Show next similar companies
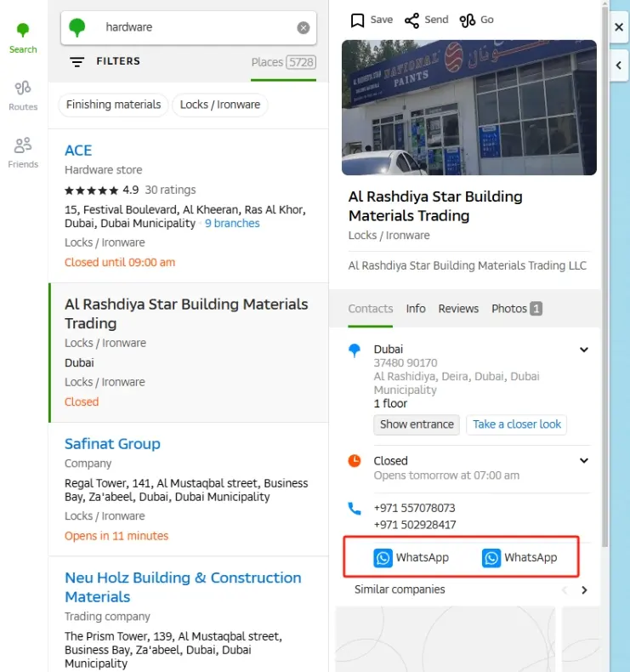 click(x=584, y=589)
